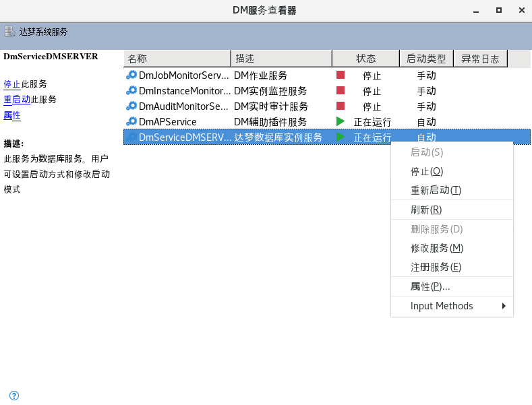Click description DM实例监控服务
Image resolution: width=532 pixels, height=405 pixels.
270,91
